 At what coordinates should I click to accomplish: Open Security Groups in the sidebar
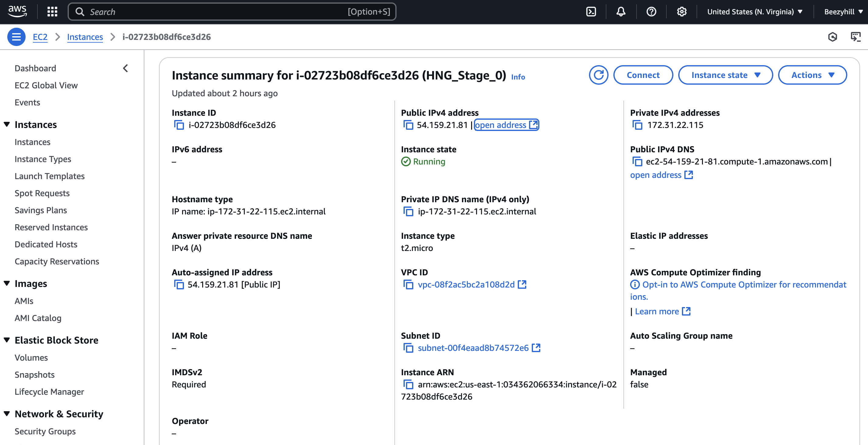pos(45,432)
